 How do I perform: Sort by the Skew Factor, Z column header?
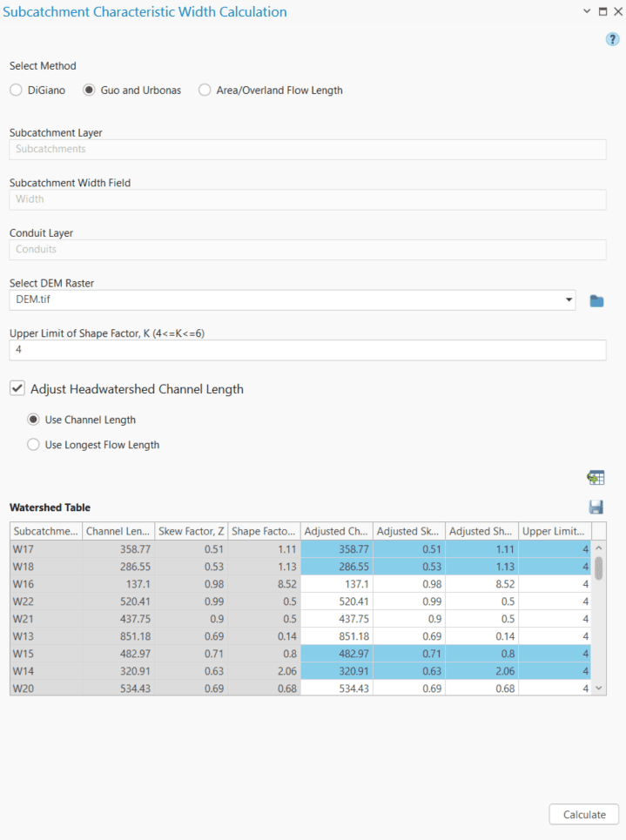click(x=190, y=531)
